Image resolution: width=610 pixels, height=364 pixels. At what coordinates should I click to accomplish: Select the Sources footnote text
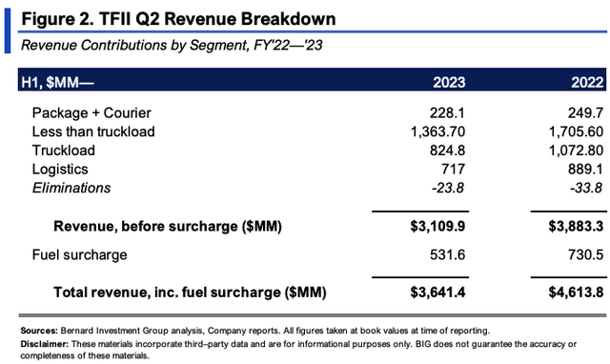(x=255, y=331)
